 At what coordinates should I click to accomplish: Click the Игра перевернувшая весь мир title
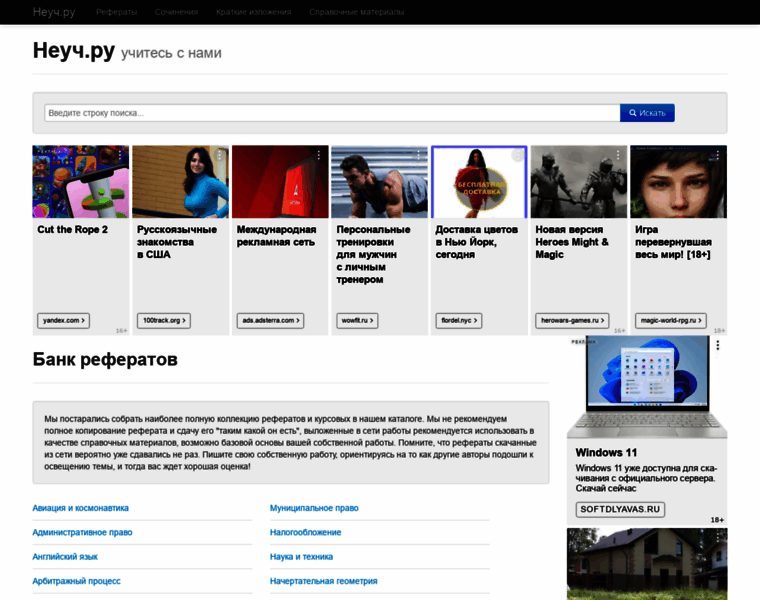(x=674, y=242)
